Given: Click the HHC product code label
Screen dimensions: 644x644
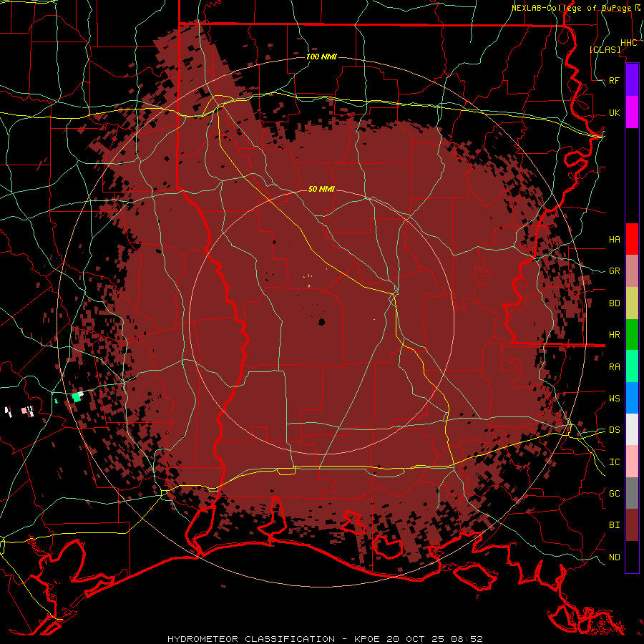Looking at the screenshot, I should point(628,43).
